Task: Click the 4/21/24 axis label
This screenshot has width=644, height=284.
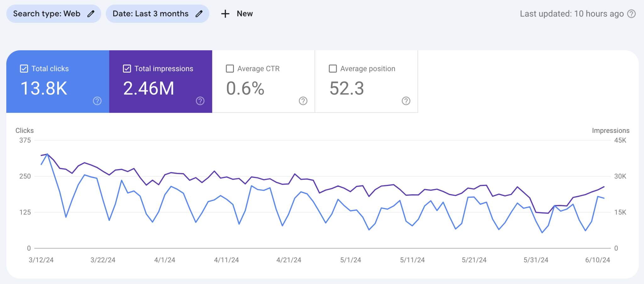Action: pyautogui.click(x=289, y=260)
